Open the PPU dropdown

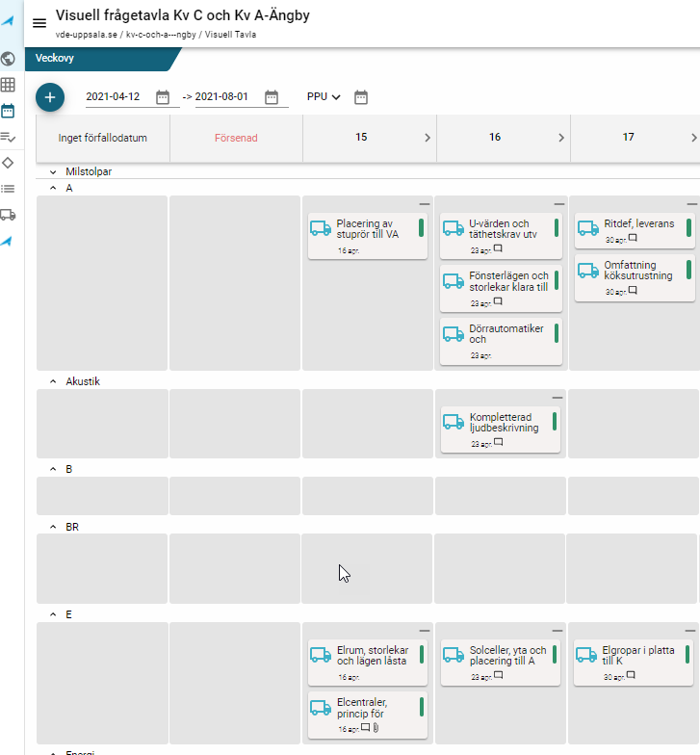tap(324, 97)
